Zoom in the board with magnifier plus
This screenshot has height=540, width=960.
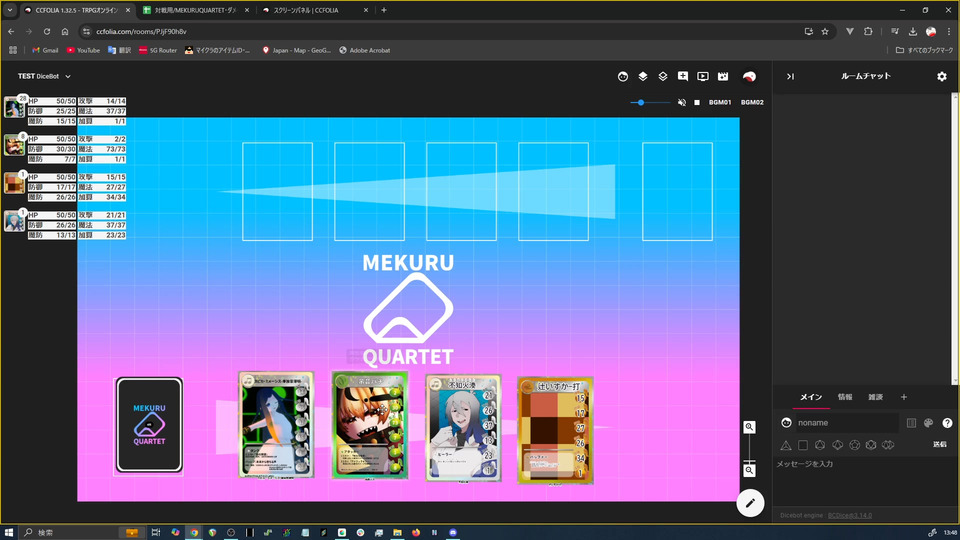coord(749,427)
